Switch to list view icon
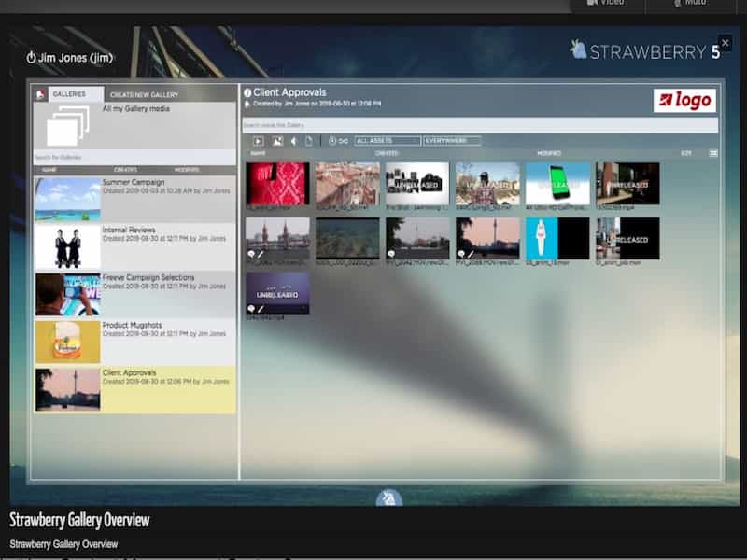The height and width of the screenshot is (560, 747). [x=713, y=153]
